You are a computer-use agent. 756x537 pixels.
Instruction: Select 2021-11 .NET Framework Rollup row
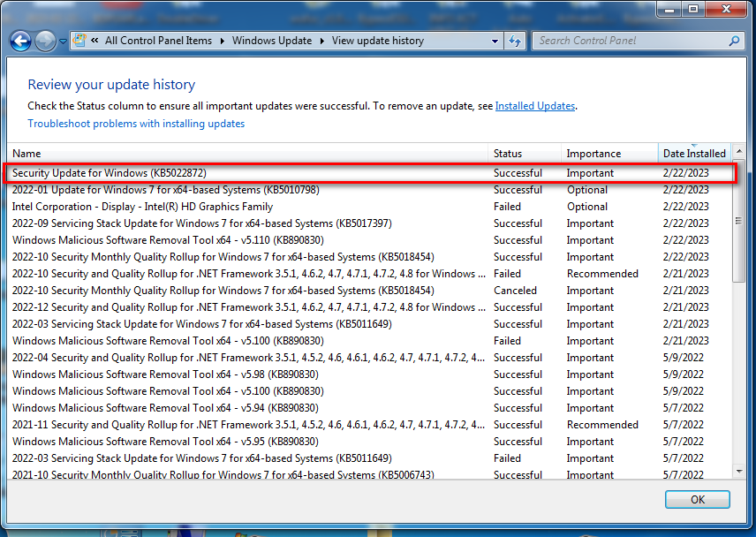tap(370, 425)
